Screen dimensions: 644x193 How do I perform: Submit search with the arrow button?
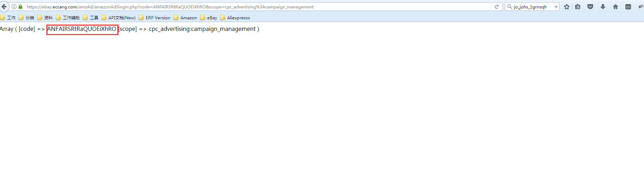[556, 7]
